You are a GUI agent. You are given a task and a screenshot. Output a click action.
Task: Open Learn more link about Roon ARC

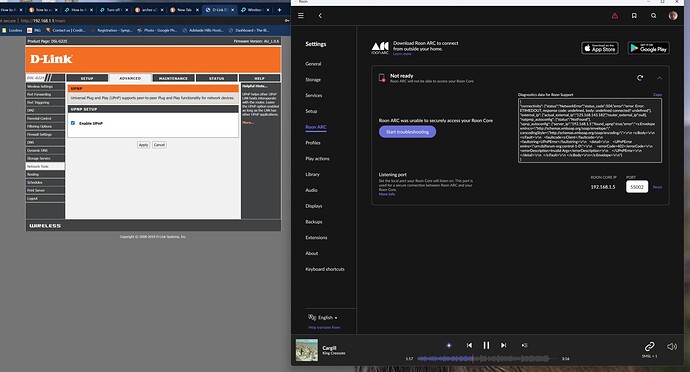(402, 54)
